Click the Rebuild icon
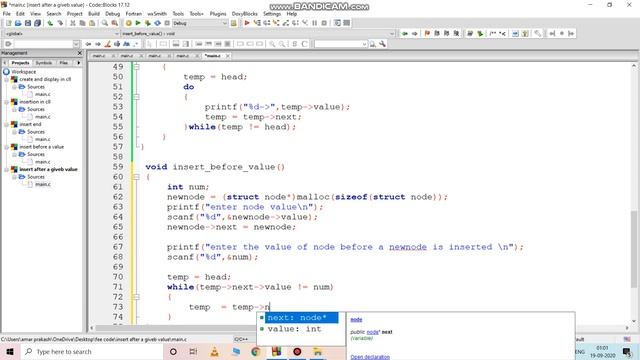The image size is (640, 360). (157, 23)
